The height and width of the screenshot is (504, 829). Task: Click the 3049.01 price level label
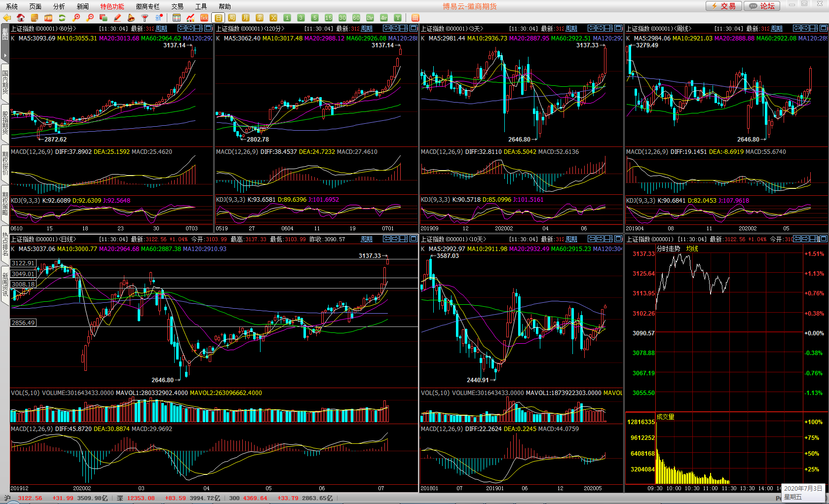click(x=23, y=274)
